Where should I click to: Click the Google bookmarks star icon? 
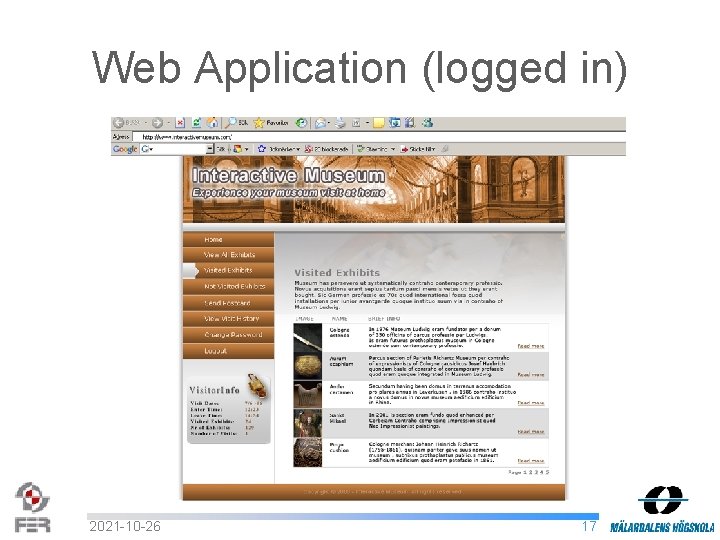(x=262, y=149)
